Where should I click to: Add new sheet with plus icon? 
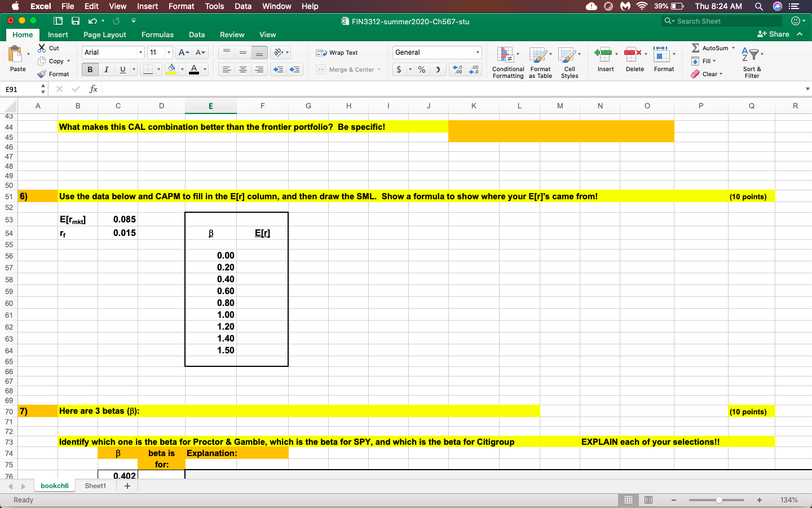[x=127, y=486]
